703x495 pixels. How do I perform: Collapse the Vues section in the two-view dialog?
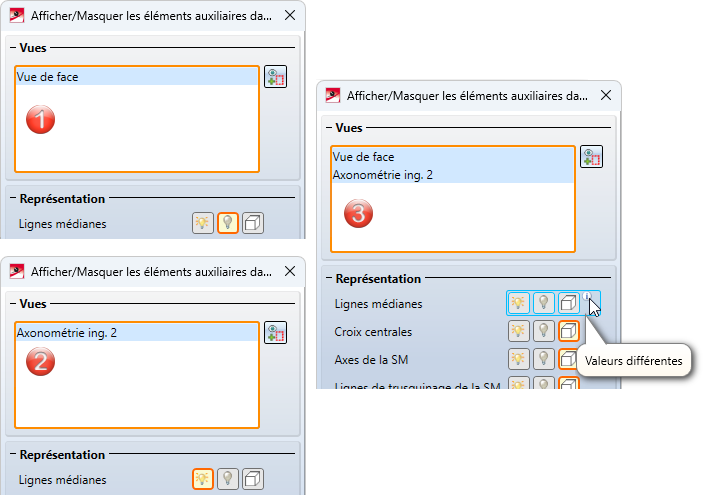[330, 128]
